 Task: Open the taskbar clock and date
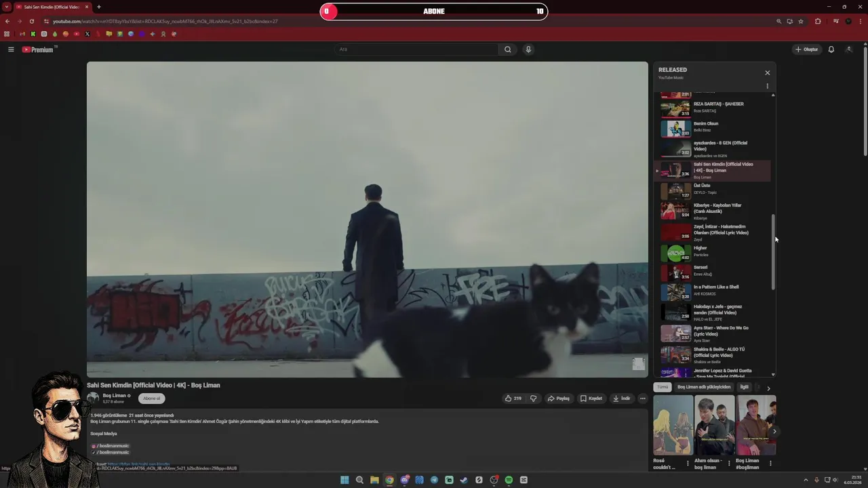[852, 480]
